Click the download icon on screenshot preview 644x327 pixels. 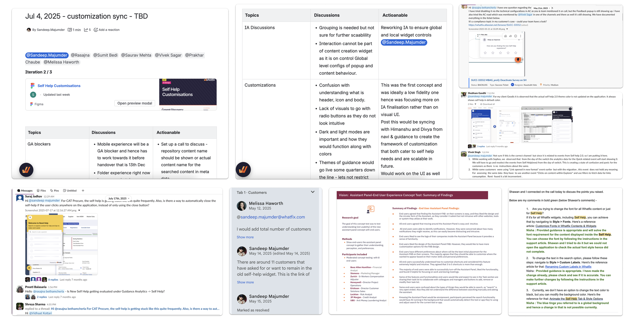click(505, 36)
